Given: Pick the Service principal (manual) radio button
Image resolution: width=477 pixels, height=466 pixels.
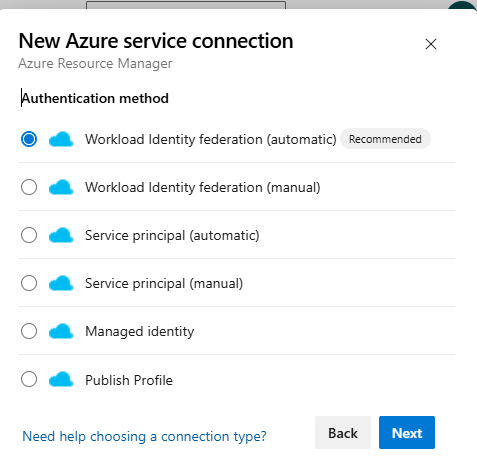Looking at the screenshot, I should point(29,283).
